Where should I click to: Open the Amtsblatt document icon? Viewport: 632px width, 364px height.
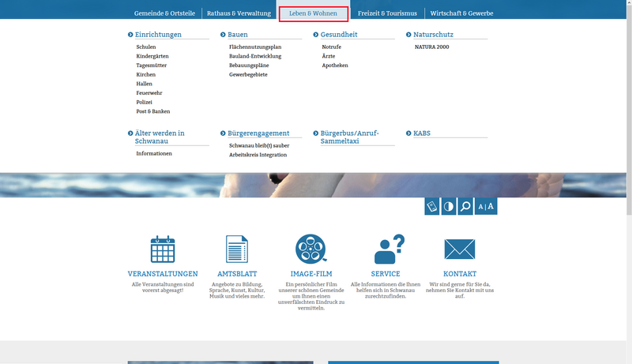pos(237,249)
